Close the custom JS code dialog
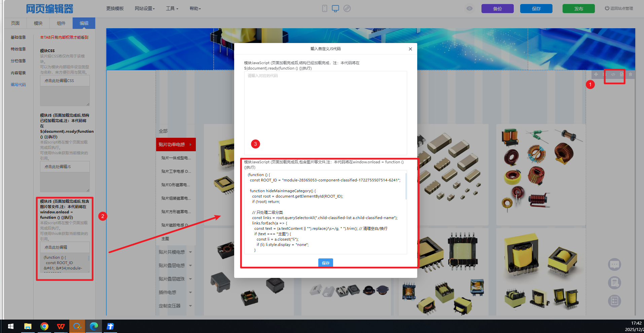The width and height of the screenshot is (644, 333). [410, 49]
